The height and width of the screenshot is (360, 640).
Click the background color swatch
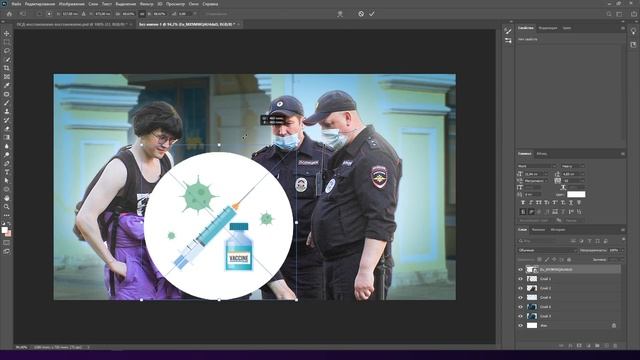[x=9, y=233]
